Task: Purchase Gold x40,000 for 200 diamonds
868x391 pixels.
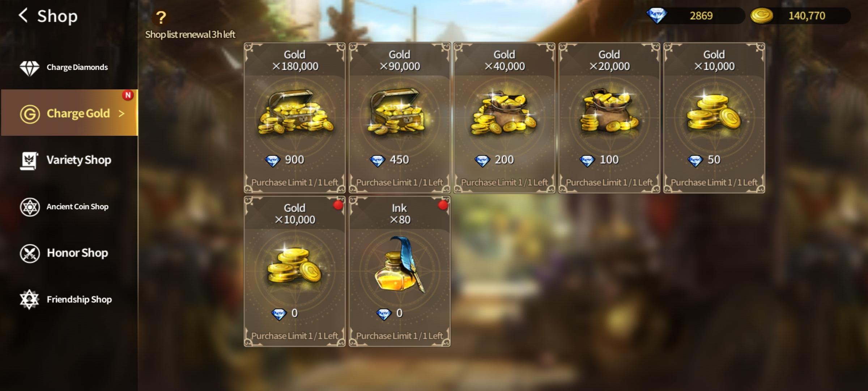Action: (505, 118)
